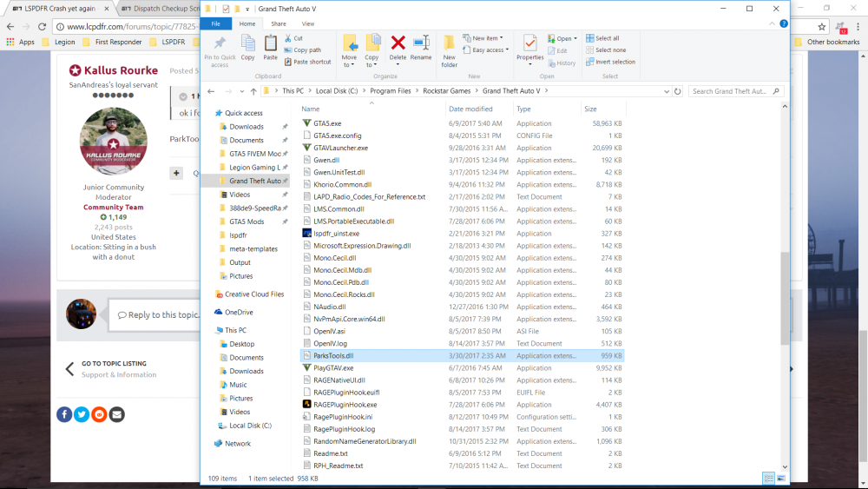Switch to large icons view in status bar
This screenshot has width=868, height=489.
pos(781,479)
